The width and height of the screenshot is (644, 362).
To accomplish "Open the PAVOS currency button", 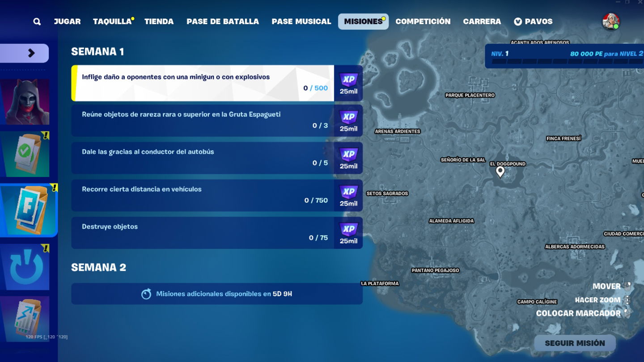I will [533, 21].
